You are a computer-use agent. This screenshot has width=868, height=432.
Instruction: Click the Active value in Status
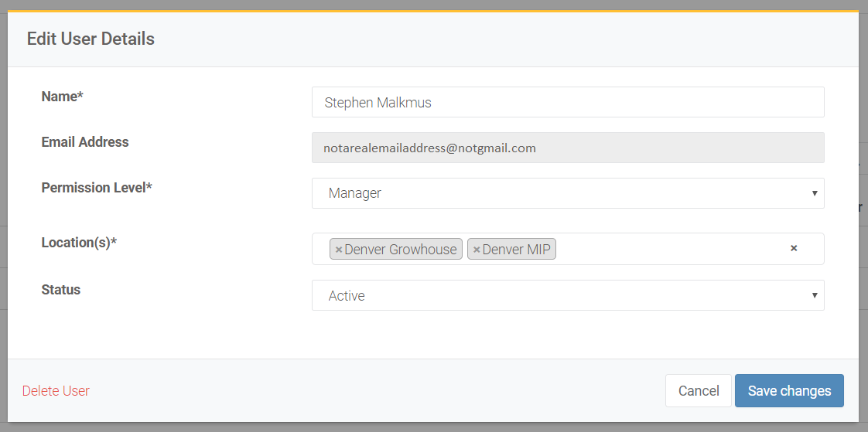(347, 296)
